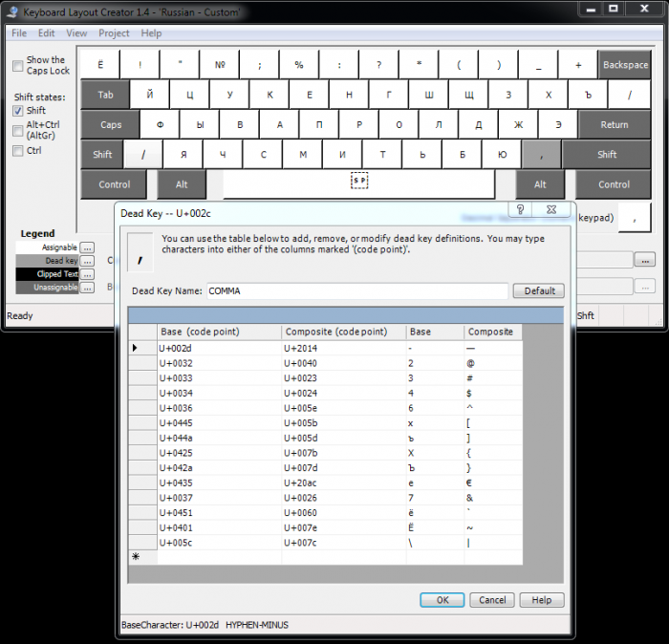Screen dimensions: 669x644
Task: Click the app icon in the title bar
Action: [x=12, y=11]
